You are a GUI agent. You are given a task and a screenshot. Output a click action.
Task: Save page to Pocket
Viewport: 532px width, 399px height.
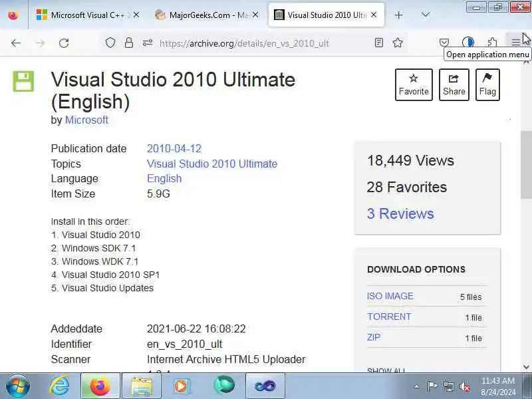pyautogui.click(x=444, y=43)
